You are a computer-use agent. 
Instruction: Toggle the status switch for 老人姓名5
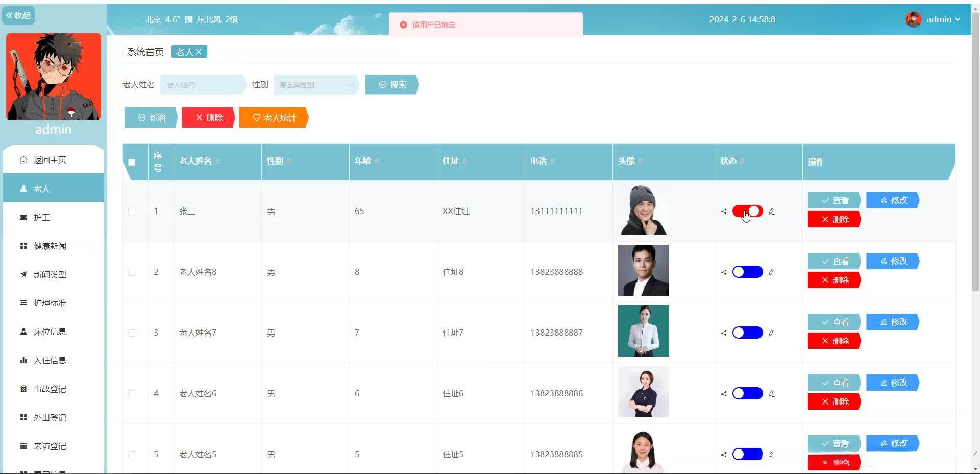tap(747, 454)
